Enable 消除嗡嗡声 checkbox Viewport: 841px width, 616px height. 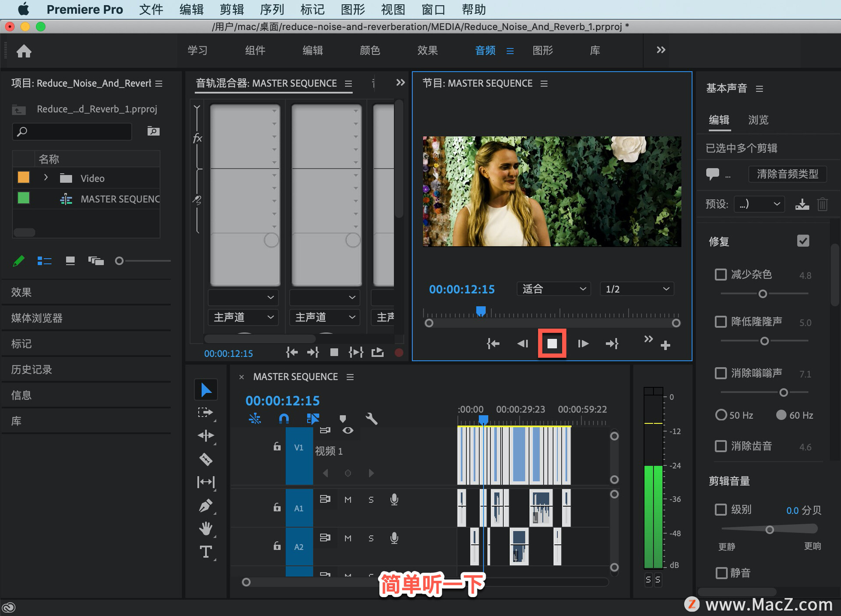coord(721,373)
